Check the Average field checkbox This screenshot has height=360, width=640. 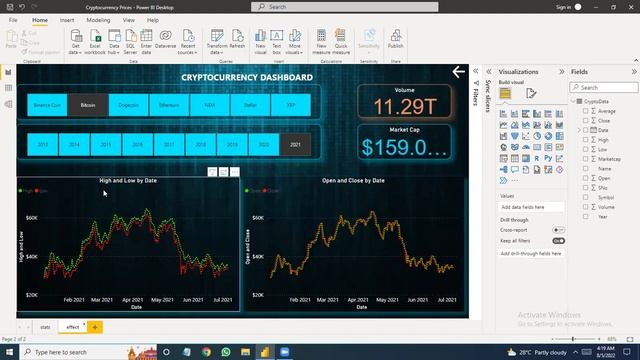[x=586, y=111]
